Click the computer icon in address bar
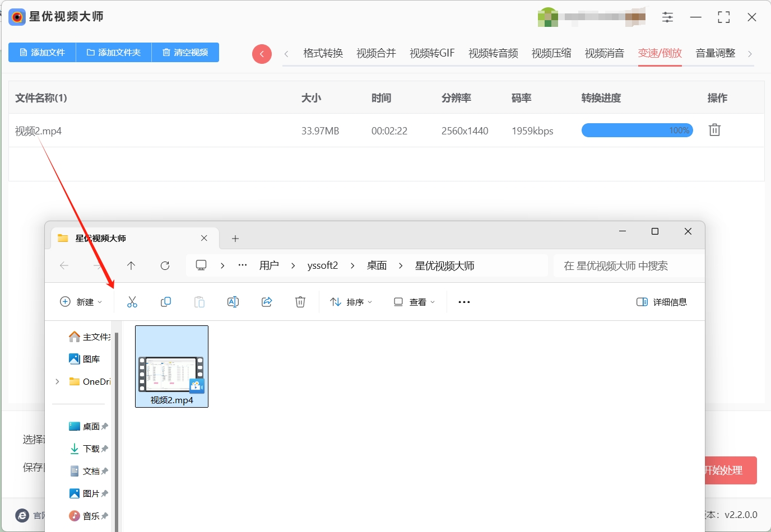 [x=201, y=265]
